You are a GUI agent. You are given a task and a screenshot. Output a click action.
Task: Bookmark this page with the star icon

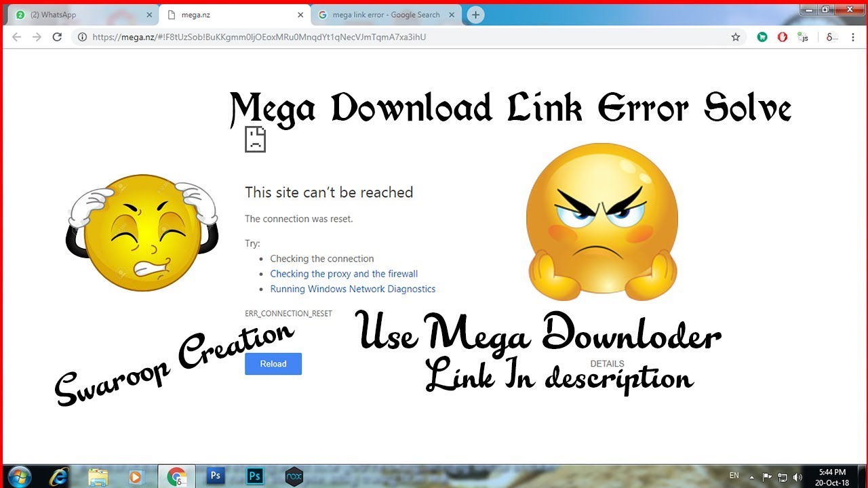(736, 37)
